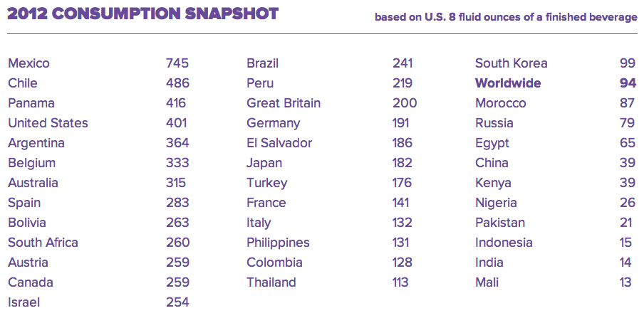This screenshot has height=318, width=644.
Task: Select the Morocco country label
Action: [x=500, y=103]
